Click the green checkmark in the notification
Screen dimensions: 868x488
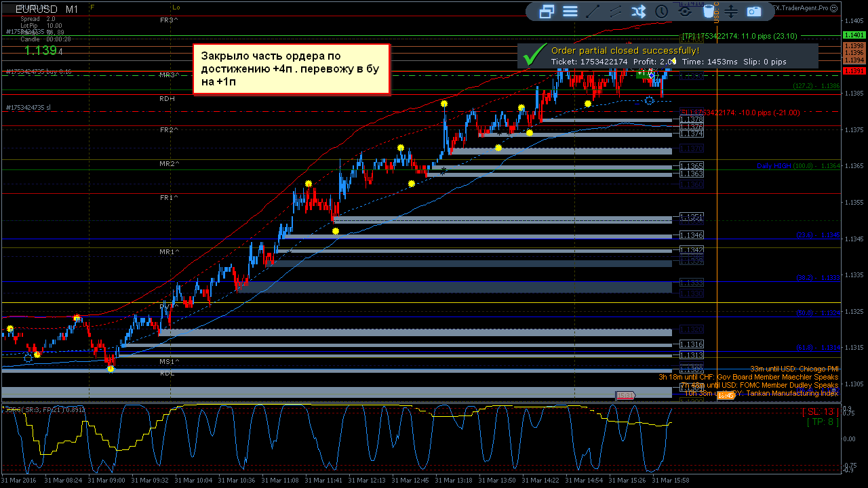pyautogui.click(x=535, y=54)
